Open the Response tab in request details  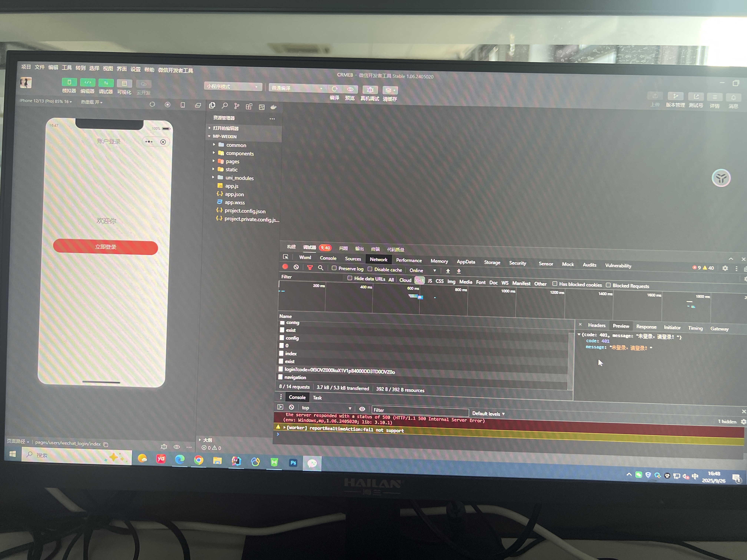coord(646,327)
